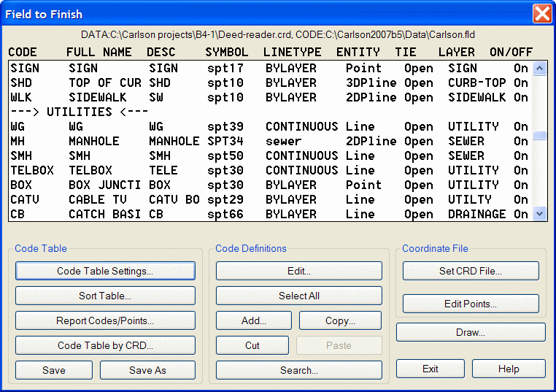The image size is (556, 392).
Task: Click spt29 symbol in CATV row
Action: pos(225,200)
